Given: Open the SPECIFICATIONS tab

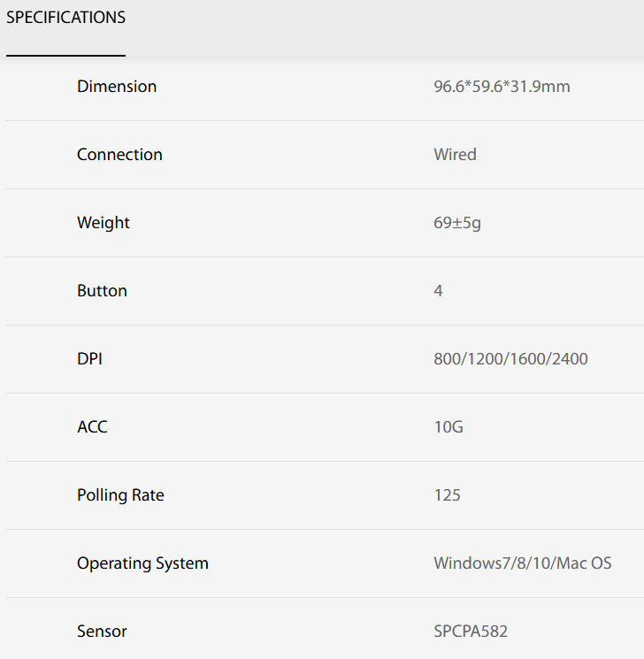Looking at the screenshot, I should 65,18.
